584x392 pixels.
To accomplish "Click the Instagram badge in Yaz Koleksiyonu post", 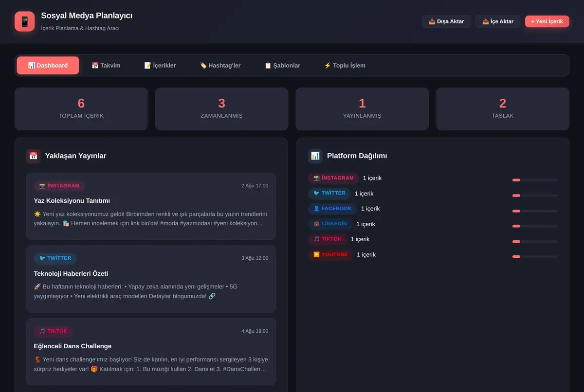I will click(x=59, y=186).
